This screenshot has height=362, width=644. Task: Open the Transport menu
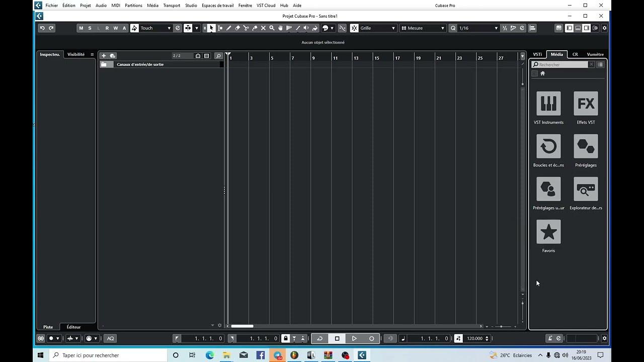click(x=172, y=6)
